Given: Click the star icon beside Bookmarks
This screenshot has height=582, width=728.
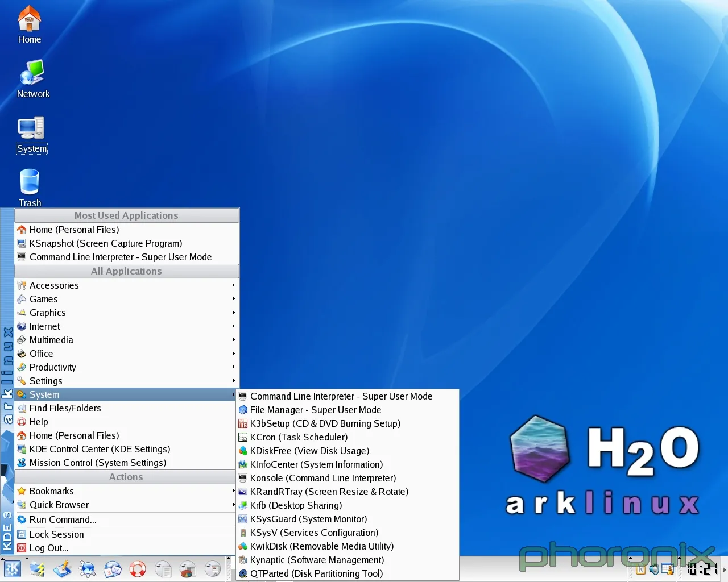Looking at the screenshot, I should pos(22,491).
